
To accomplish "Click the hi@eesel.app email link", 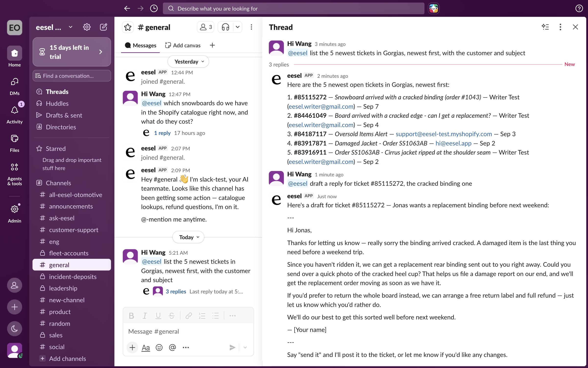I will (453, 143).
